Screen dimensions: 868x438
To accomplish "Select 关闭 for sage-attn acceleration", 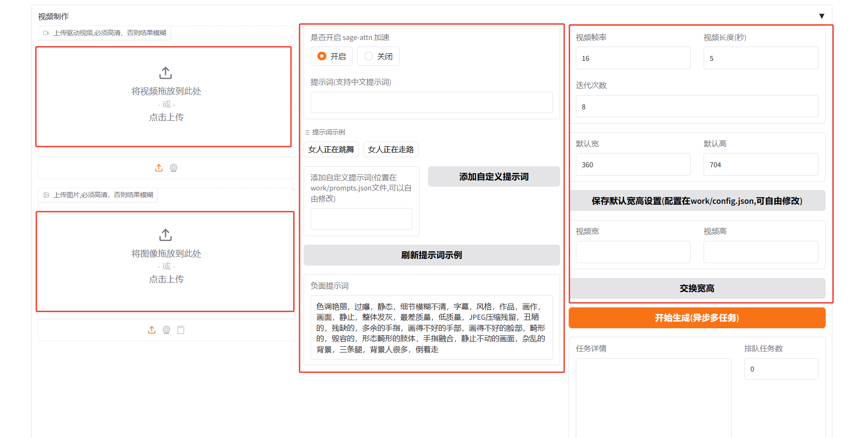I will click(x=369, y=56).
